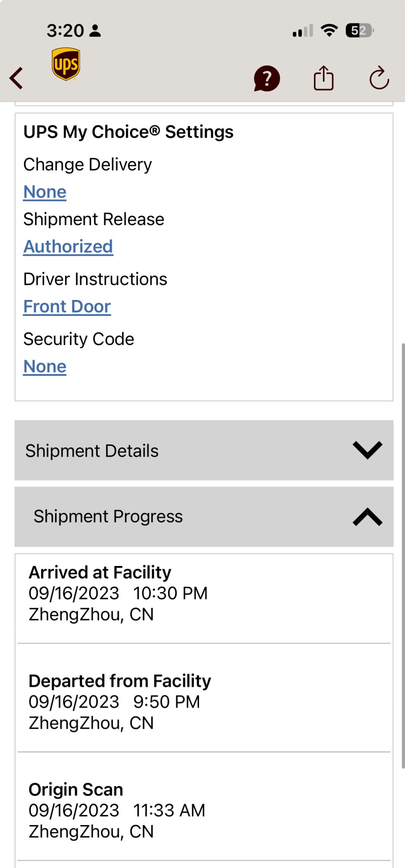This screenshot has height=868, width=405.
Task: Tap the cellular signal bars icon
Action: [x=303, y=31]
